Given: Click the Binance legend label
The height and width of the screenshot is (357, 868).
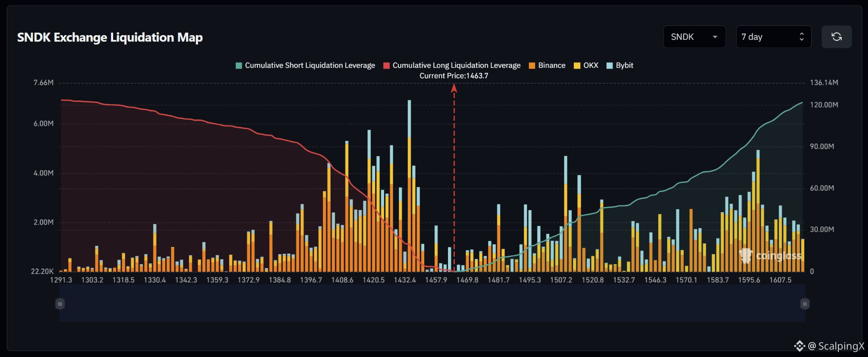Looking at the screenshot, I should (x=552, y=65).
